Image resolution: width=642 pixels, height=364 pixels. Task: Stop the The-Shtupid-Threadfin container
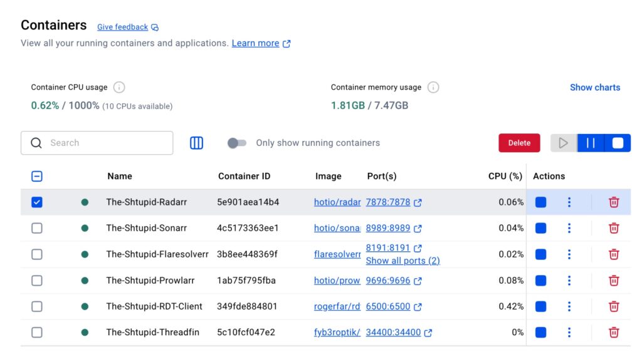[x=540, y=333]
